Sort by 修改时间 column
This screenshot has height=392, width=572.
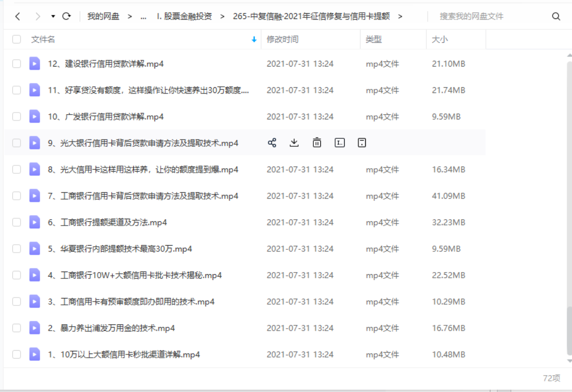pyautogui.click(x=282, y=39)
